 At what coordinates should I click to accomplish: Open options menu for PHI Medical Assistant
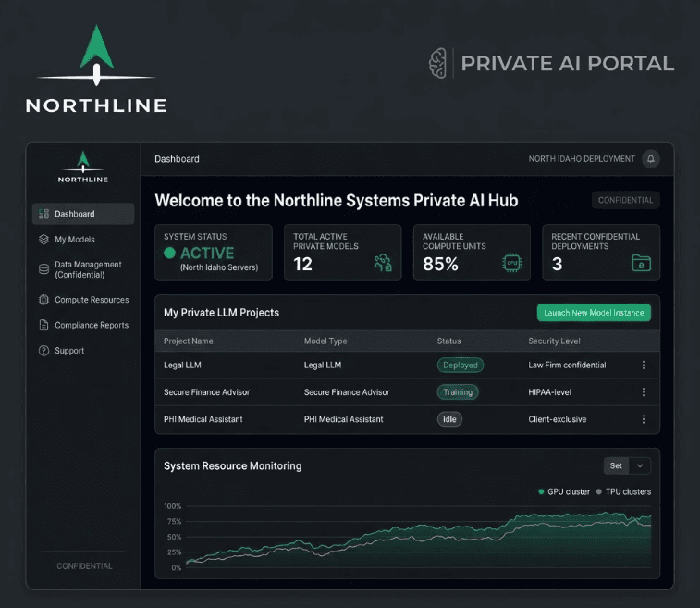pos(644,419)
